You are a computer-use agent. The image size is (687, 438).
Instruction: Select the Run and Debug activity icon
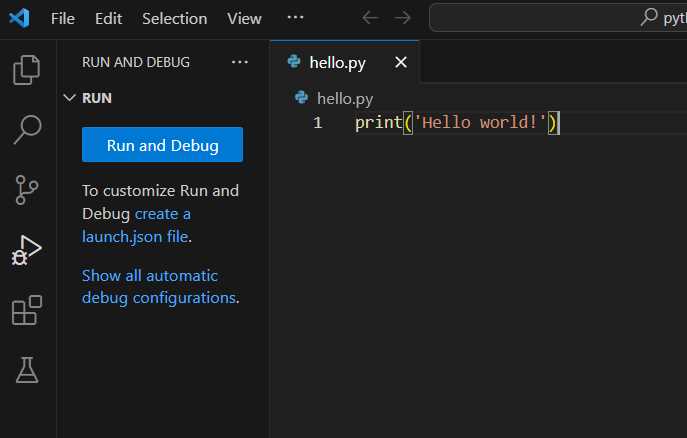pos(26,250)
